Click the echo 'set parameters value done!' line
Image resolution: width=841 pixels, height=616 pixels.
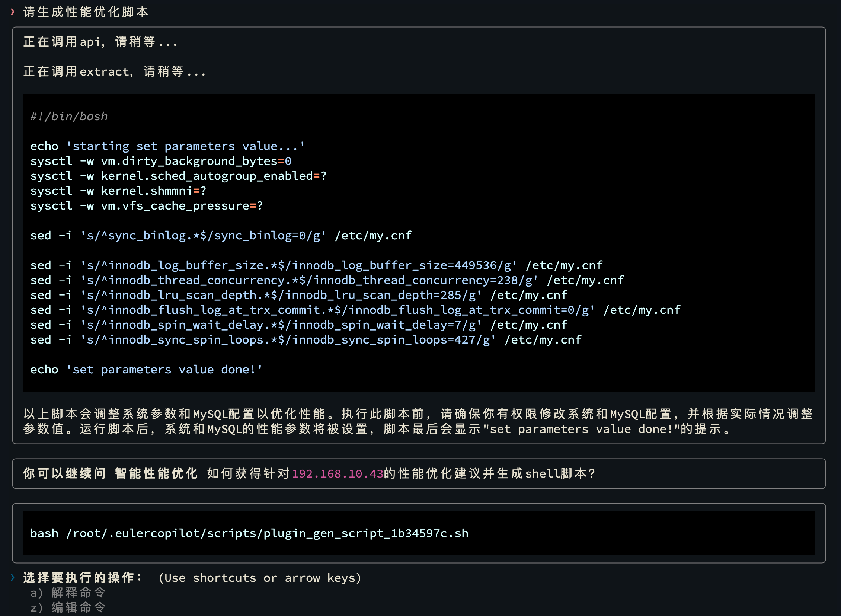(147, 370)
